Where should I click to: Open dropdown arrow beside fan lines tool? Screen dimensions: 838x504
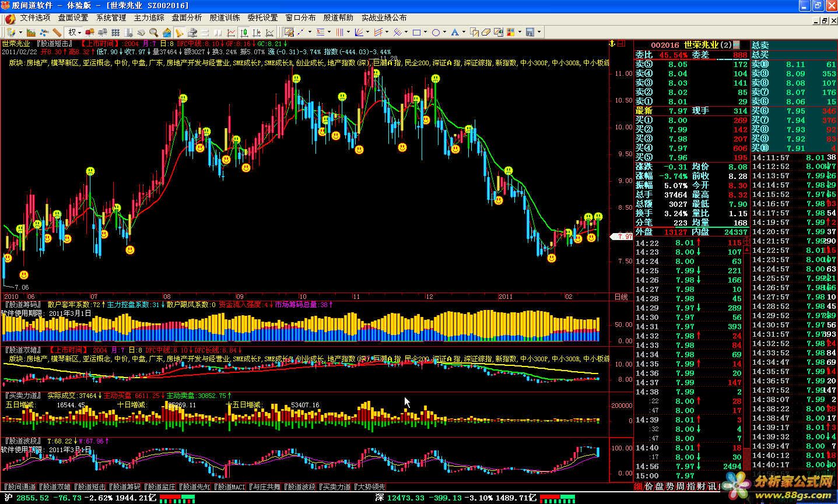tap(367, 33)
